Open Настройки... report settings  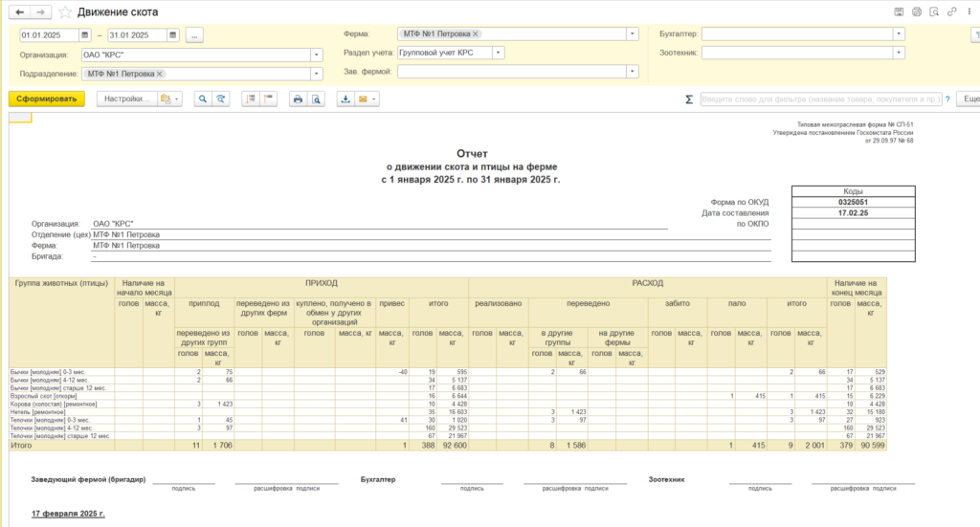[x=127, y=99]
